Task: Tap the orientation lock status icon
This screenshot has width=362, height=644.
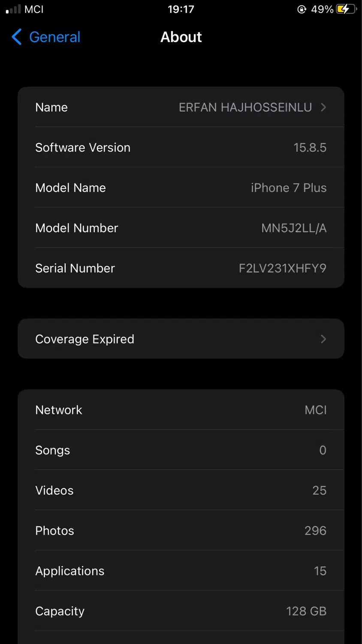Action: [x=302, y=9]
